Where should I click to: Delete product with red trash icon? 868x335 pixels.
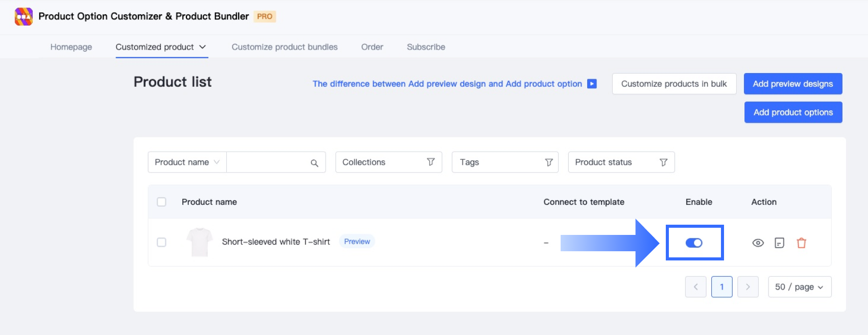click(x=801, y=243)
